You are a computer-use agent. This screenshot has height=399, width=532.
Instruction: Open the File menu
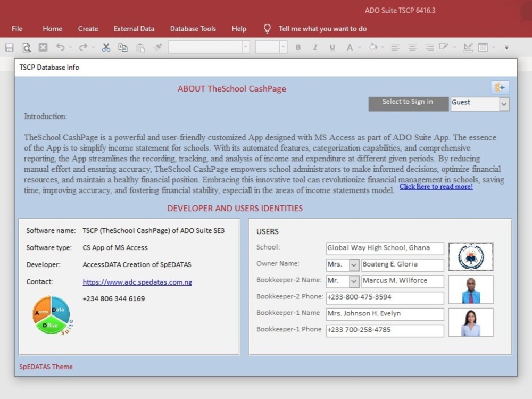(17, 29)
